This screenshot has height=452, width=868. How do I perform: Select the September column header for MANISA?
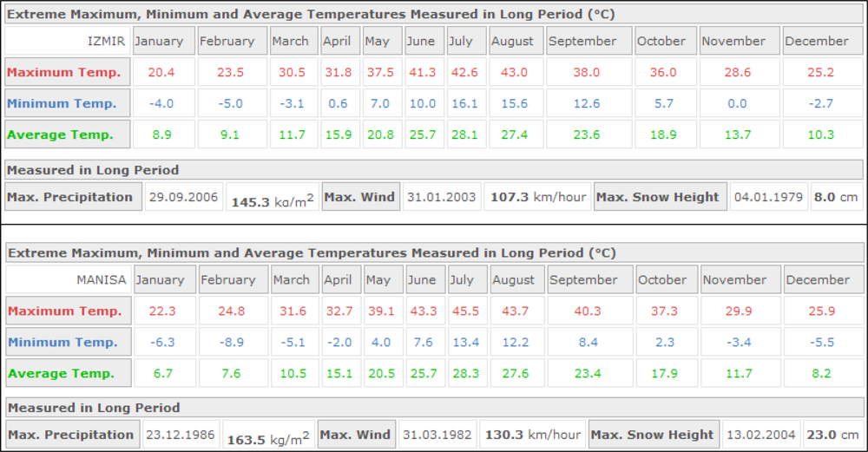coord(583,279)
